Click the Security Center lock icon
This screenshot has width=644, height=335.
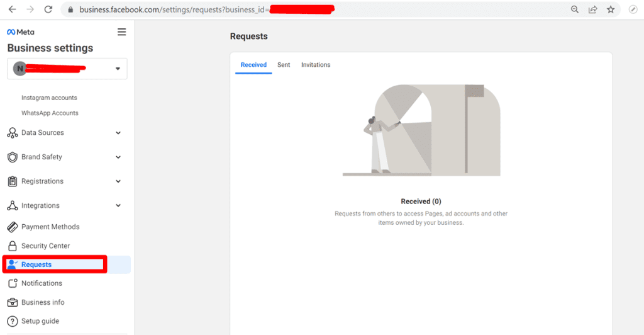(13, 246)
